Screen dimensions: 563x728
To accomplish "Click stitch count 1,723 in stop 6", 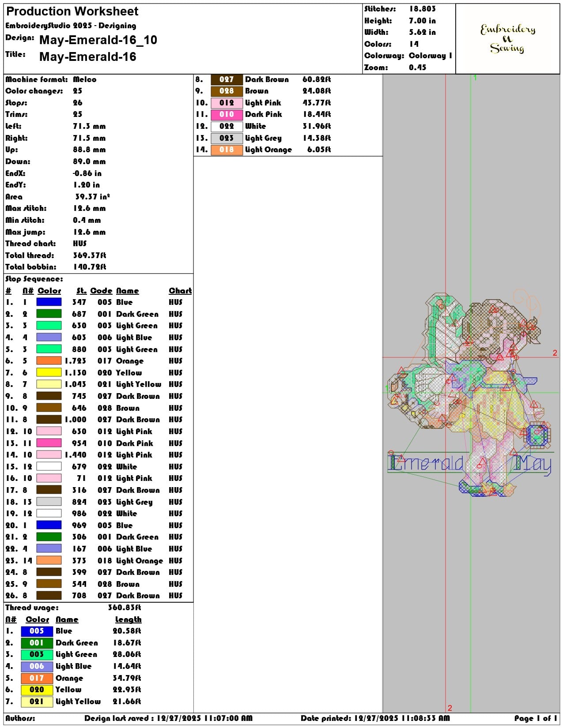I will click(x=76, y=361).
